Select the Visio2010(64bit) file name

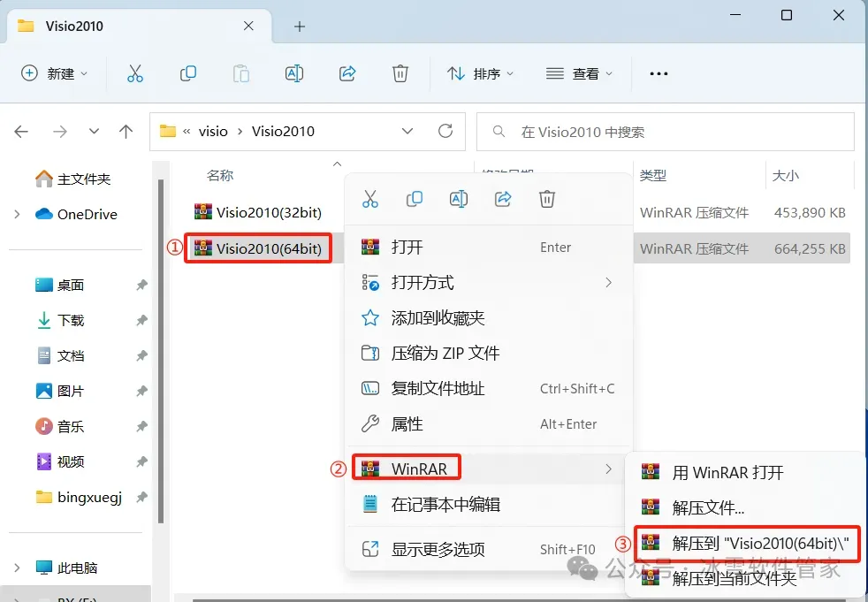(269, 248)
